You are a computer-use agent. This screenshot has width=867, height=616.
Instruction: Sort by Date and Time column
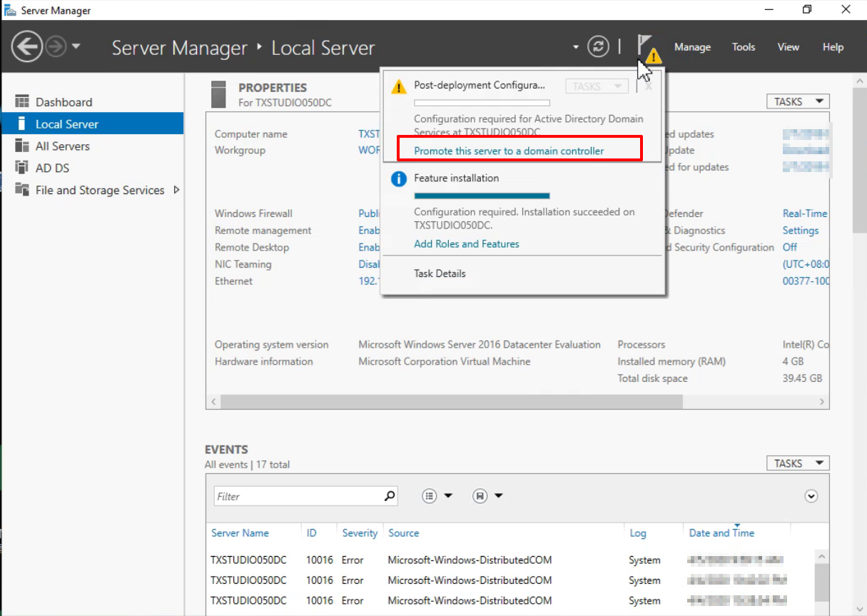click(721, 533)
